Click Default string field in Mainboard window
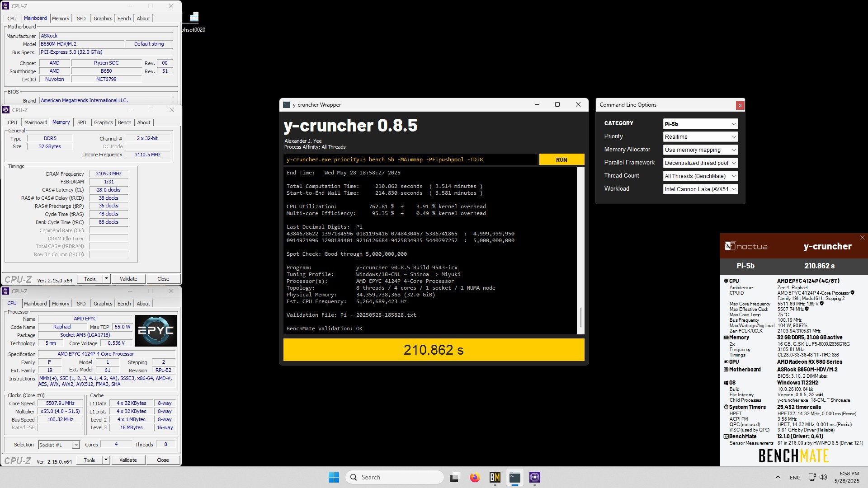Viewport: 868px width, 488px height. click(x=149, y=44)
